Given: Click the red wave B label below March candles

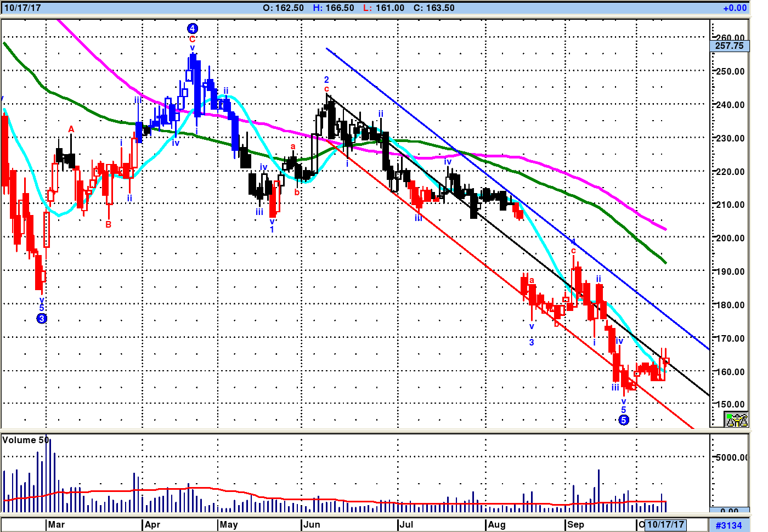Looking at the screenshot, I should coord(109,224).
